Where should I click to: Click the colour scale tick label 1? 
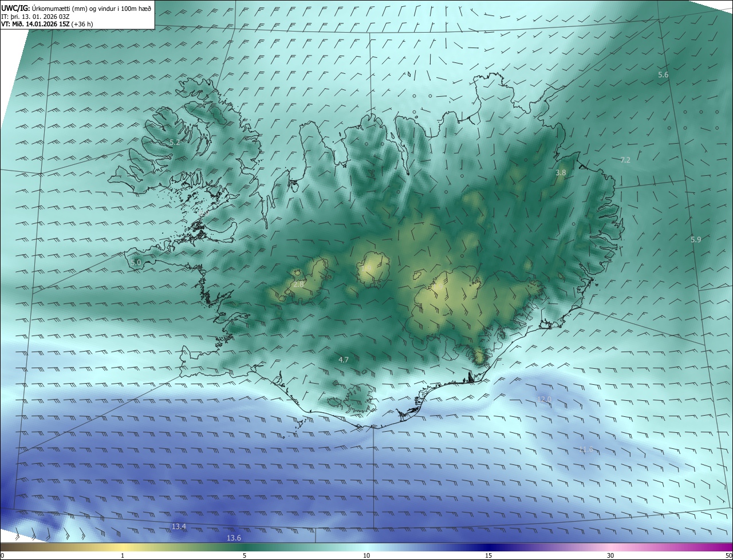tap(123, 556)
